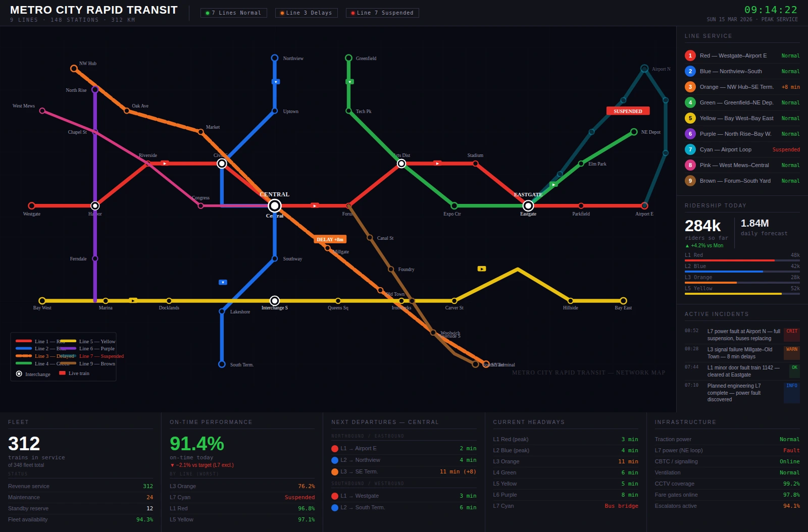
Task: Expand the BY LINE (WORST) performance list
Action: click(194, 473)
